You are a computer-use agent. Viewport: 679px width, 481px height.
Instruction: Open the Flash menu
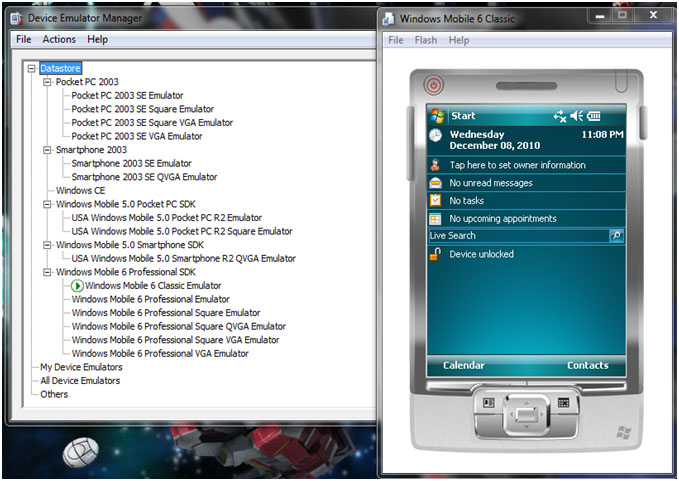click(x=426, y=40)
